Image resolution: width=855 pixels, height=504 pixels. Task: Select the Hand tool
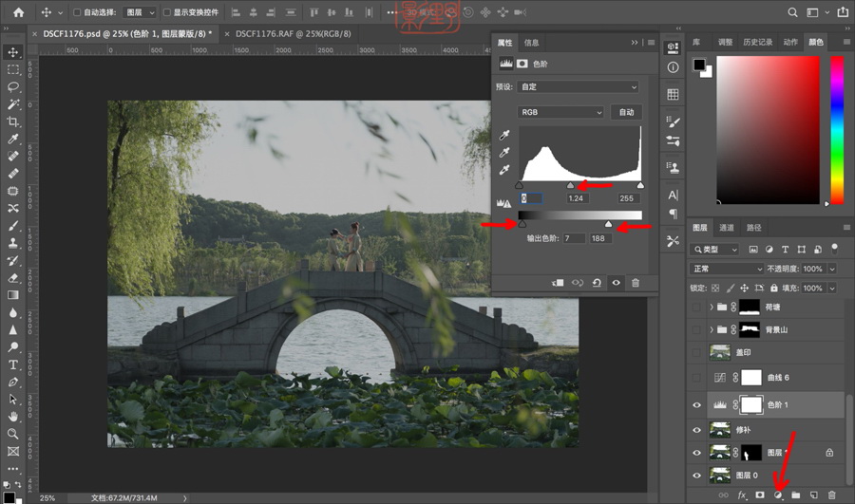pyautogui.click(x=13, y=417)
